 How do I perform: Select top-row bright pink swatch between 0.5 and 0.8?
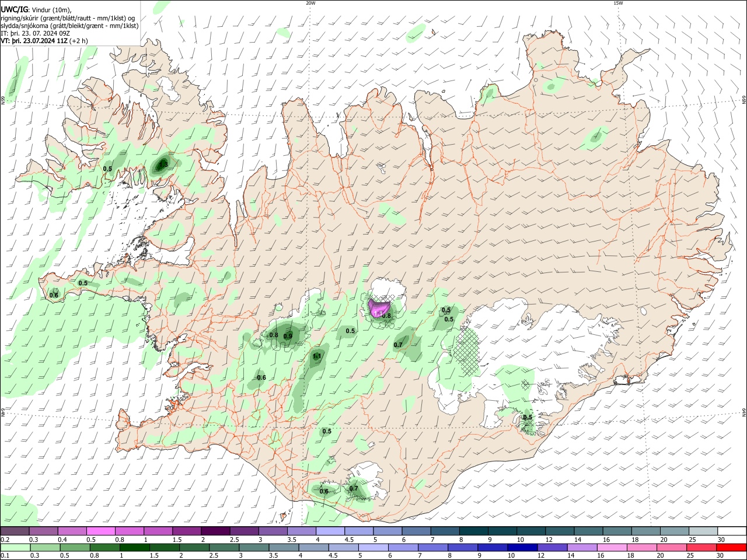tap(102, 531)
